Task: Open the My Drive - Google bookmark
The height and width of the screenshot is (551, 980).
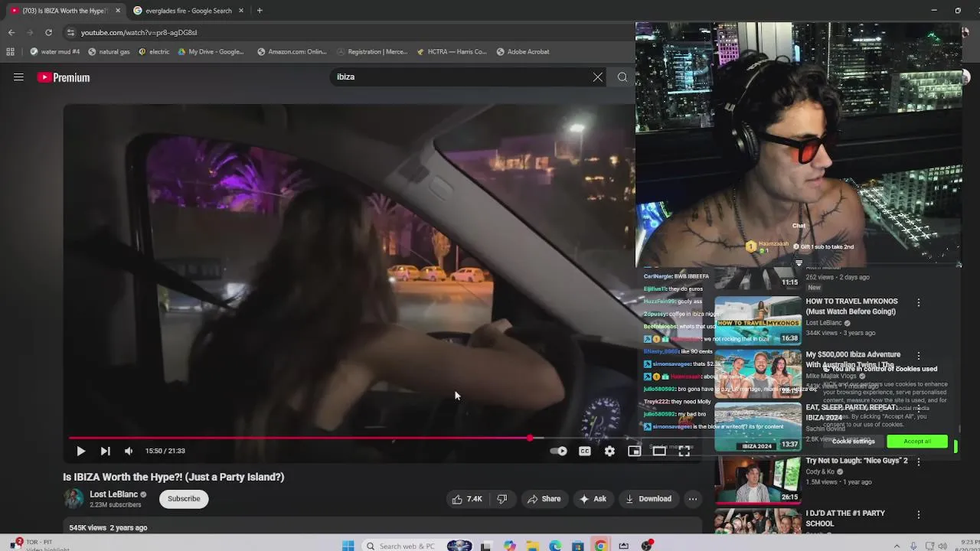Action: coord(211,52)
